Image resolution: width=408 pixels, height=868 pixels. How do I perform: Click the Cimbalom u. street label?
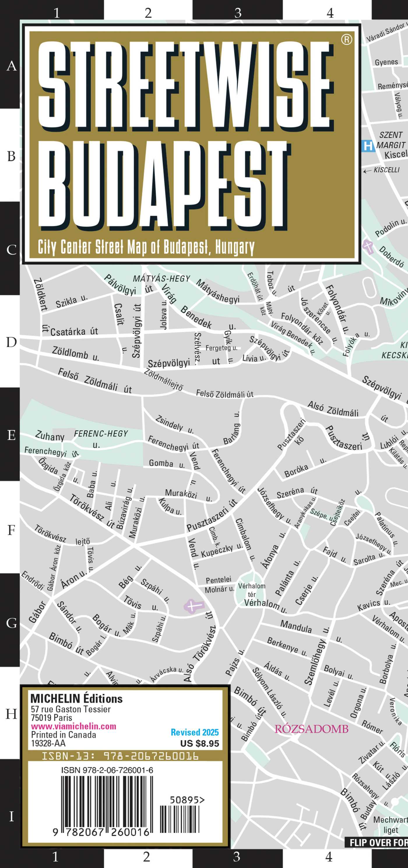pyautogui.click(x=245, y=539)
